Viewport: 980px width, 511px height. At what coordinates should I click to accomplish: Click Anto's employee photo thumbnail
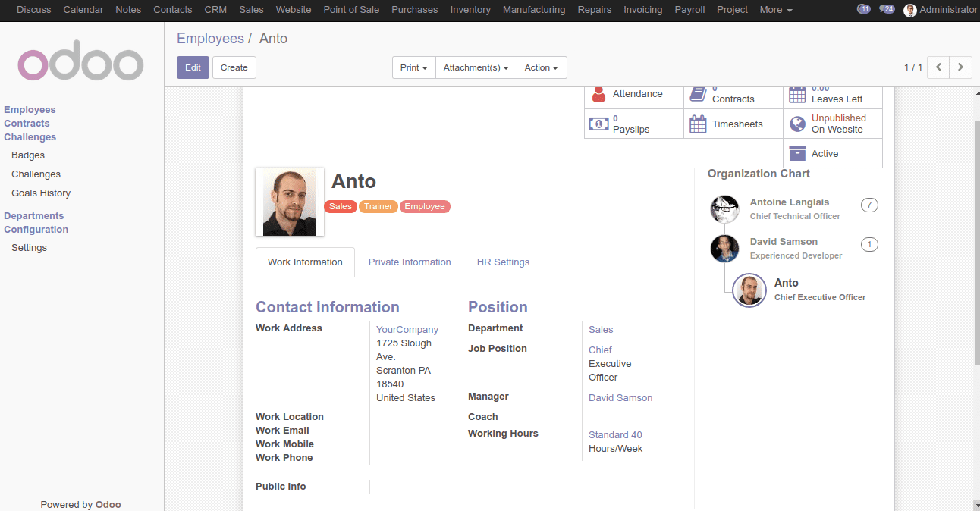coord(290,202)
